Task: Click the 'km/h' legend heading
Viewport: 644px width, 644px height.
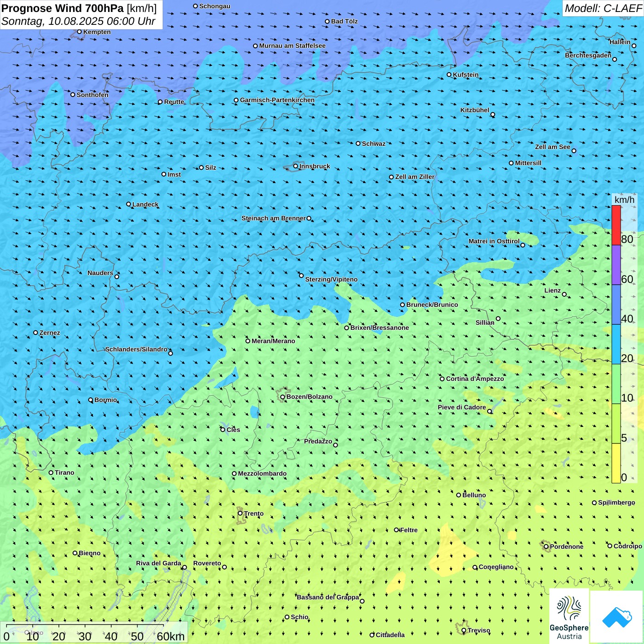Action: point(624,200)
